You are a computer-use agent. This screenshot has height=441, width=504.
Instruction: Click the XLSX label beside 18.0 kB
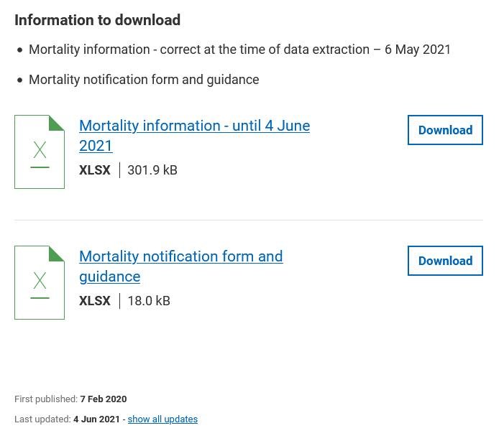click(x=95, y=301)
